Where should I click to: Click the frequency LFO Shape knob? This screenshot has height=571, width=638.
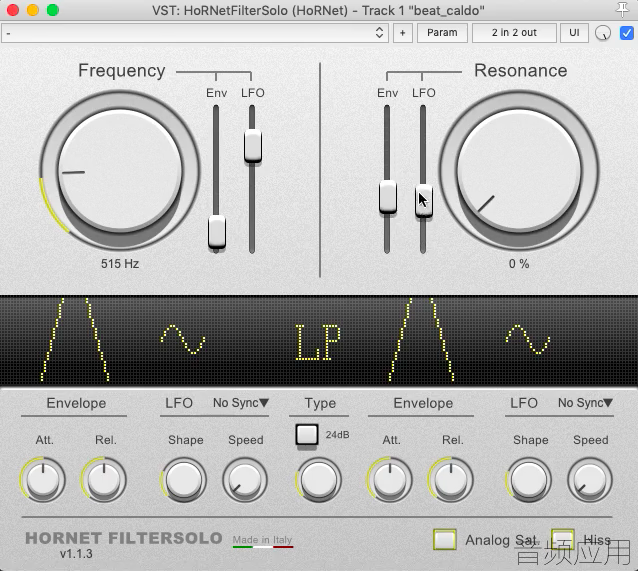[184, 479]
